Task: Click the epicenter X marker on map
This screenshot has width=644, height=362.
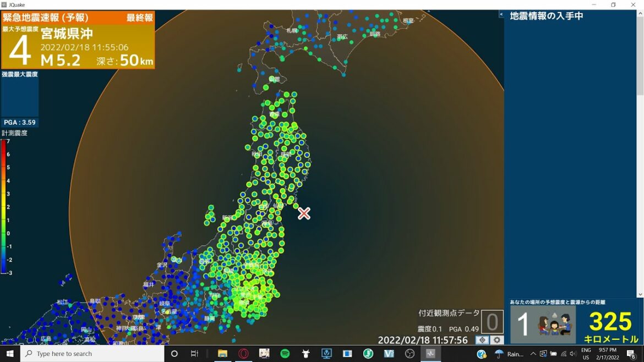Action: click(304, 213)
